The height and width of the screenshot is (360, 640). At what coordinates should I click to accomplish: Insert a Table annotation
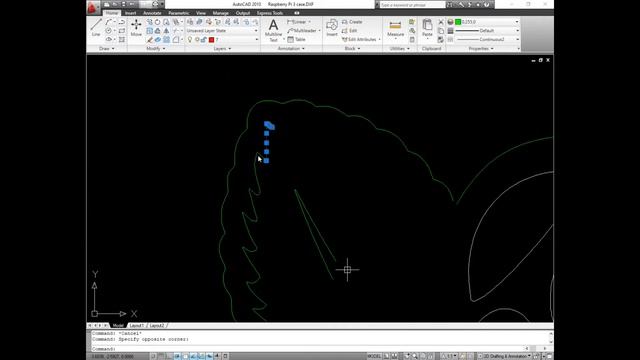point(296,40)
